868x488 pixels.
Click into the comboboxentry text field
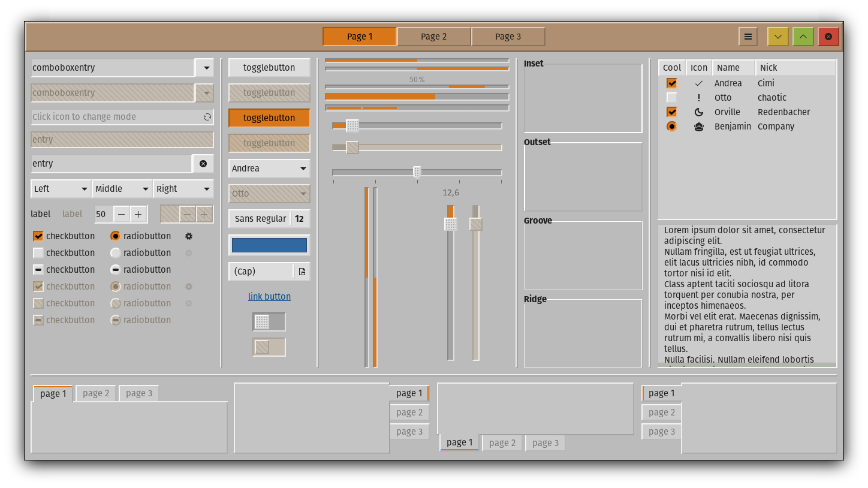[113, 68]
